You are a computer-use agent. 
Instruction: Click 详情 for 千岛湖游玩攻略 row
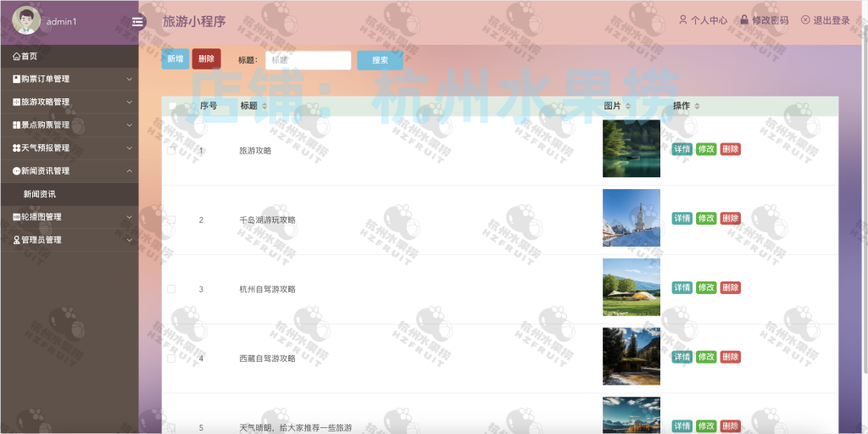click(x=682, y=218)
